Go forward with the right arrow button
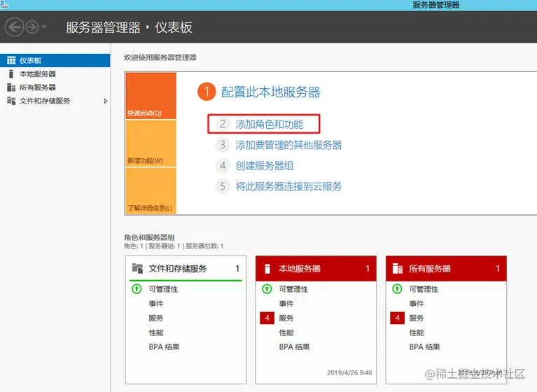The width and height of the screenshot is (537, 392). click(x=32, y=27)
